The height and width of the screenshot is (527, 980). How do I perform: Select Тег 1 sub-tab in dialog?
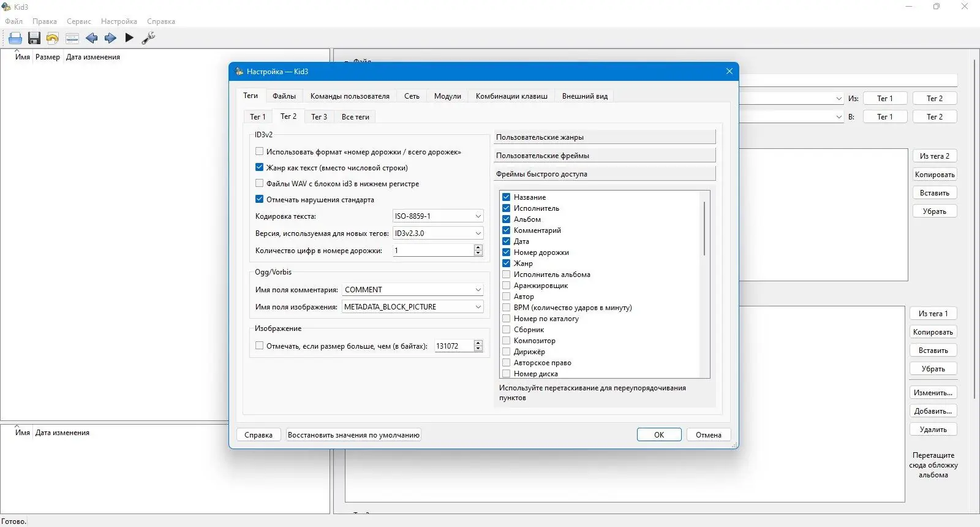coord(258,117)
